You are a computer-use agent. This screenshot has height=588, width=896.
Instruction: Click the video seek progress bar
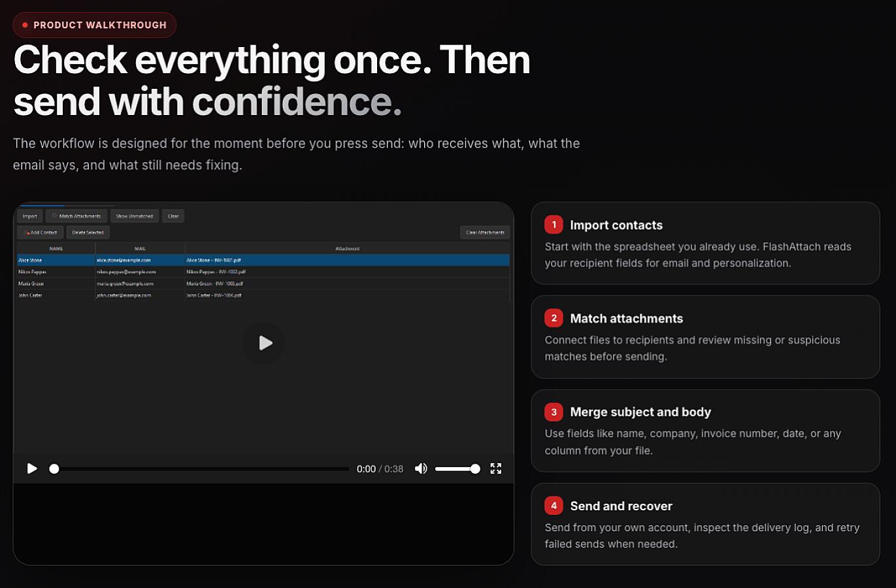(199, 468)
